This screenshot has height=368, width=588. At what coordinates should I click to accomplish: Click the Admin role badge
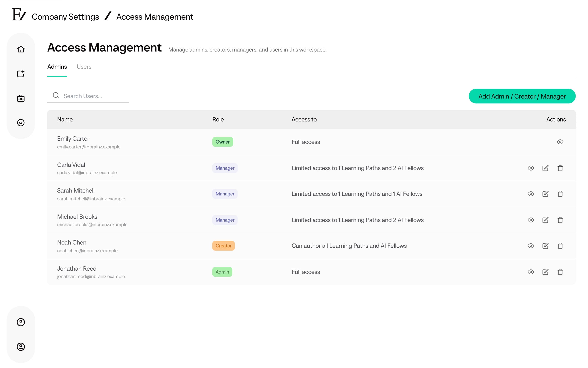tap(222, 272)
